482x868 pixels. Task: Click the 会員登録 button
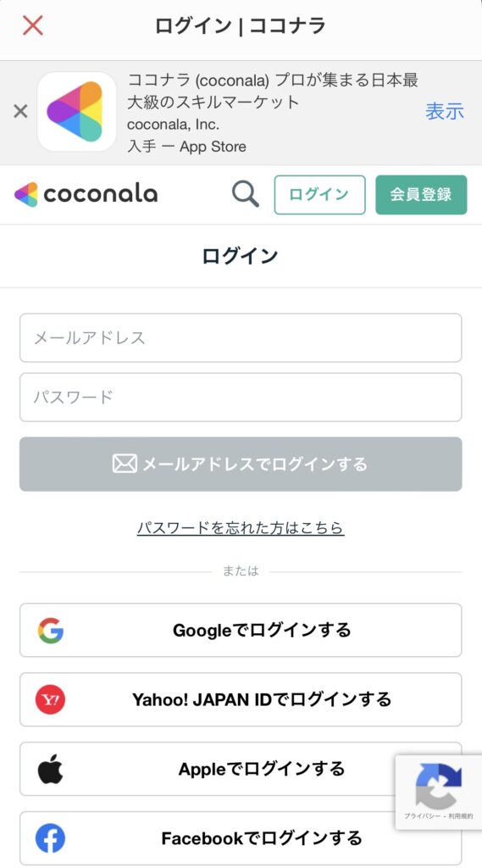coord(421,194)
